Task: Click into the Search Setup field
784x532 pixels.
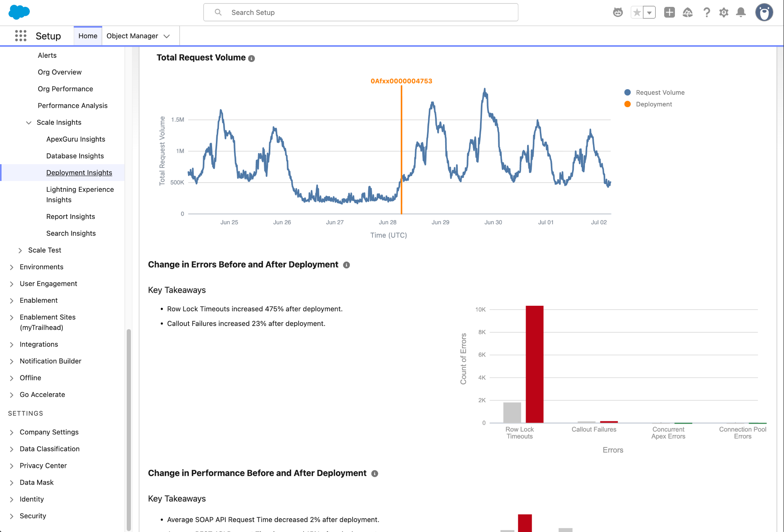Action: tap(361, 12)
